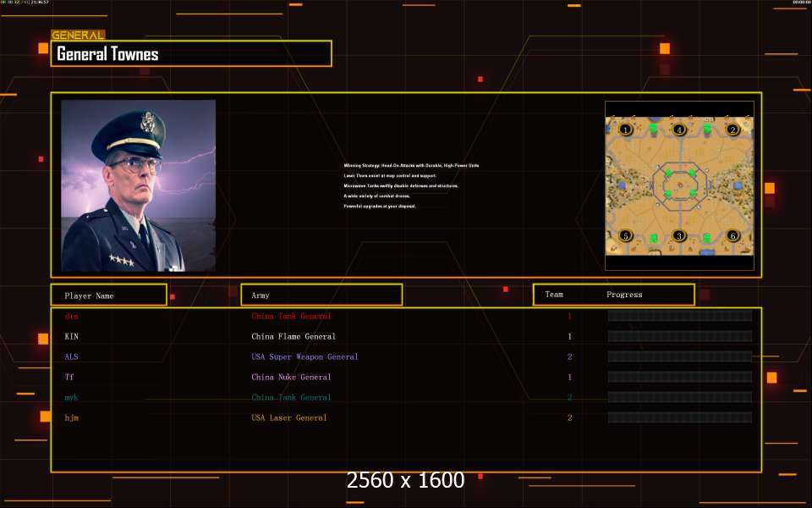
Task: Click the loading progress bar for dts
Action: click(679, 316)
